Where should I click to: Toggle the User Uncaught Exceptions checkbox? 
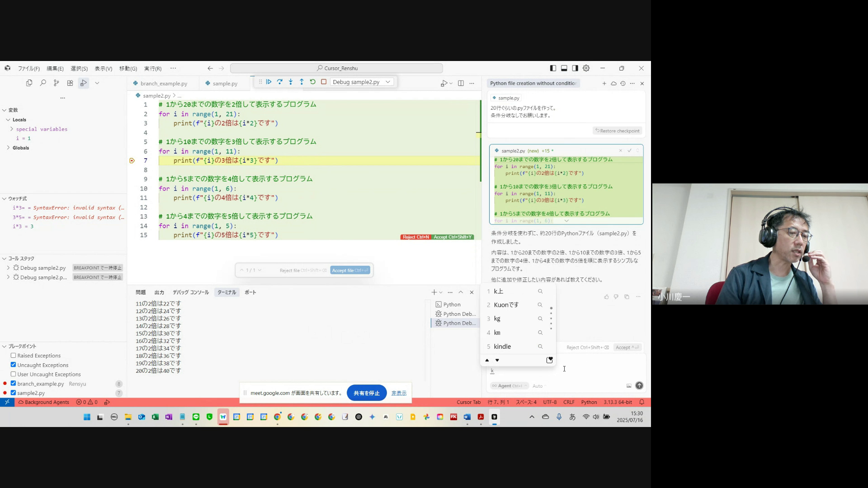[14, 374]
